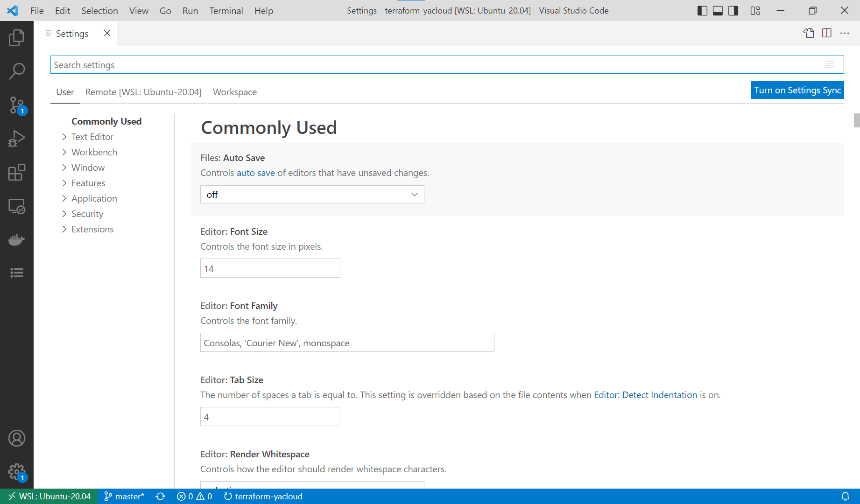This screenshot has height=504, width=860.
Task: Toggle the bottom panel layout icon
Action: point(718,11)
